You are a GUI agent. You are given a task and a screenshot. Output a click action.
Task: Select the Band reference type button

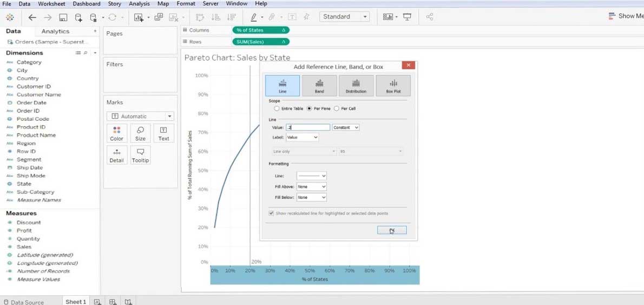pos(319,86)
